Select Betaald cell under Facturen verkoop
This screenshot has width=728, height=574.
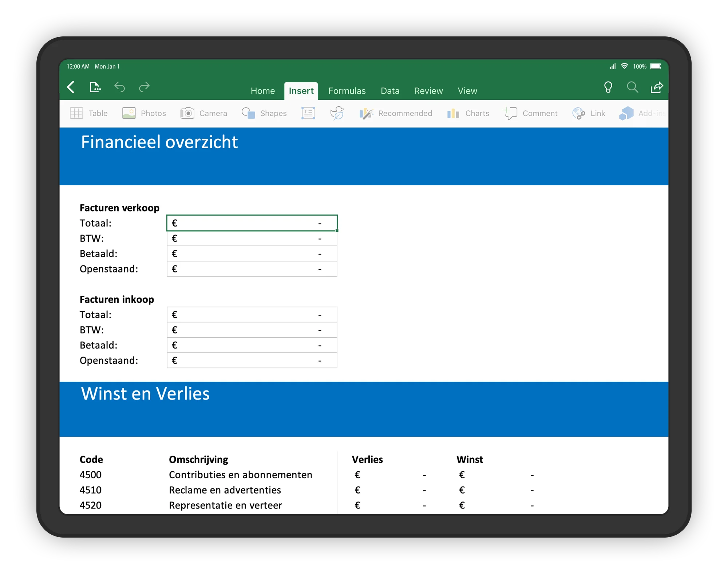coord(252,253)
